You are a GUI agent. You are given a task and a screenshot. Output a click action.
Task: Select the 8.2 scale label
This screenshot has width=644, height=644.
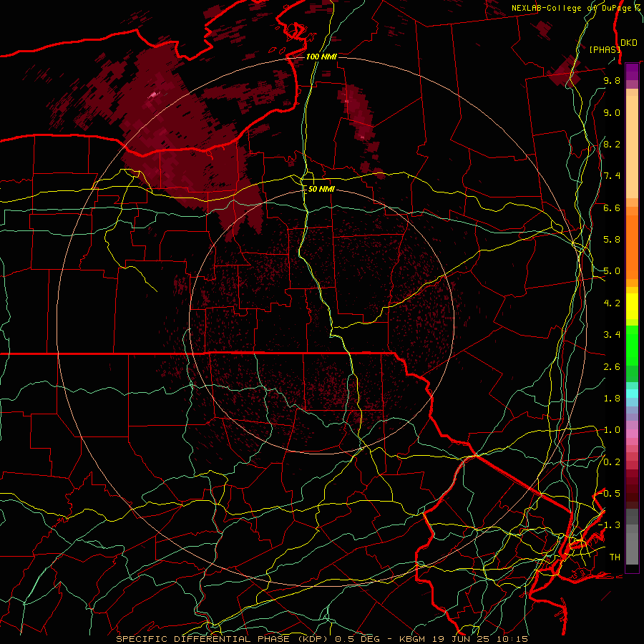point(612,144)
